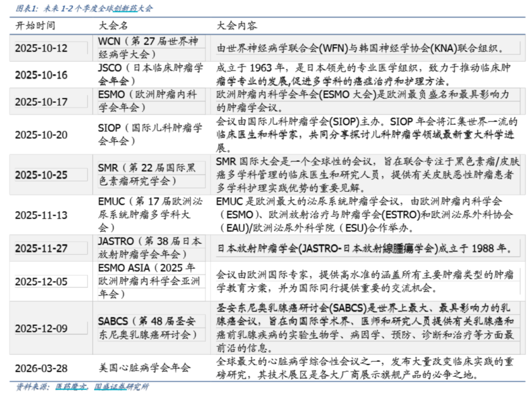The width and height of the screenshot is (532, 393).
Task: Select conference name 美国心脏病学会年会
Action: 144,368
